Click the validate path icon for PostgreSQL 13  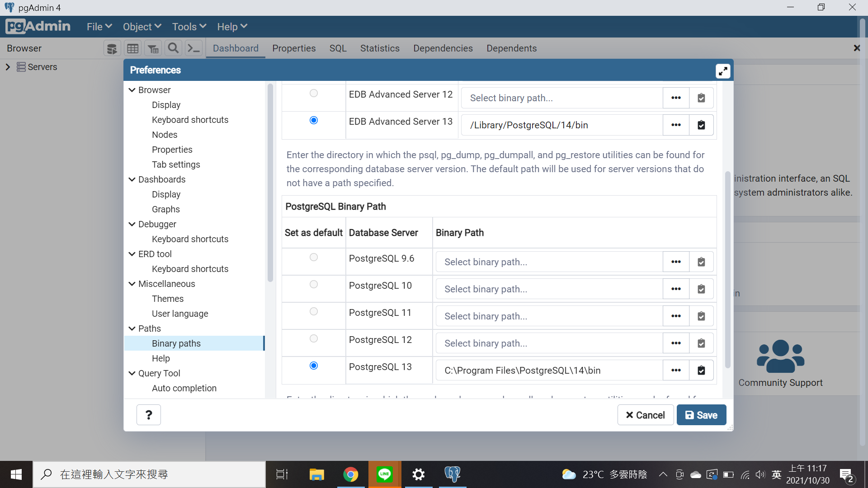[701, 371]
